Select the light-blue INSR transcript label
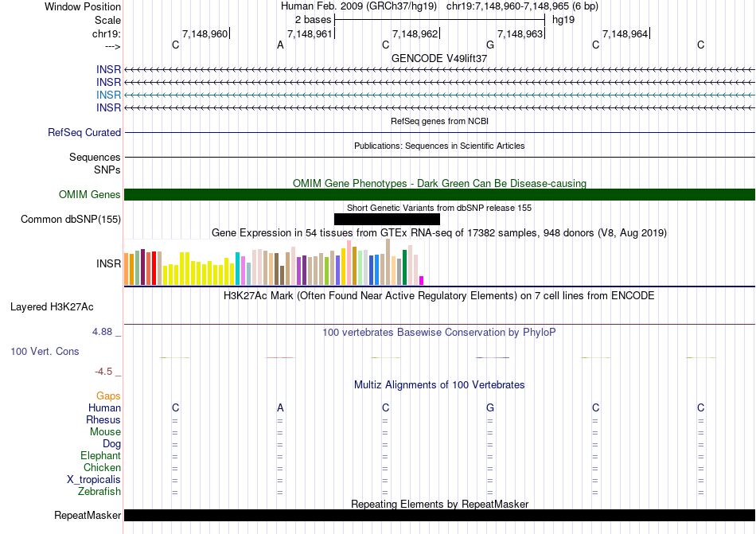This screenshot has height=534, width=756. tap(108, 95)
